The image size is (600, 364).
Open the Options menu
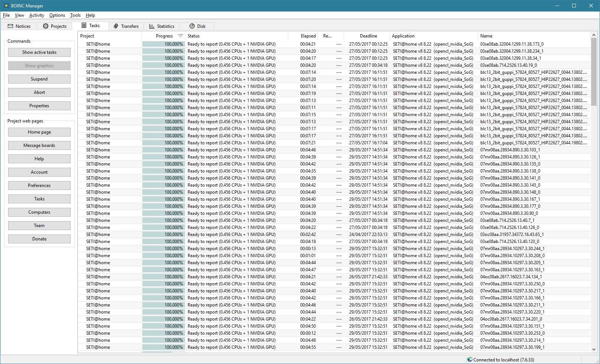point(57,15)
